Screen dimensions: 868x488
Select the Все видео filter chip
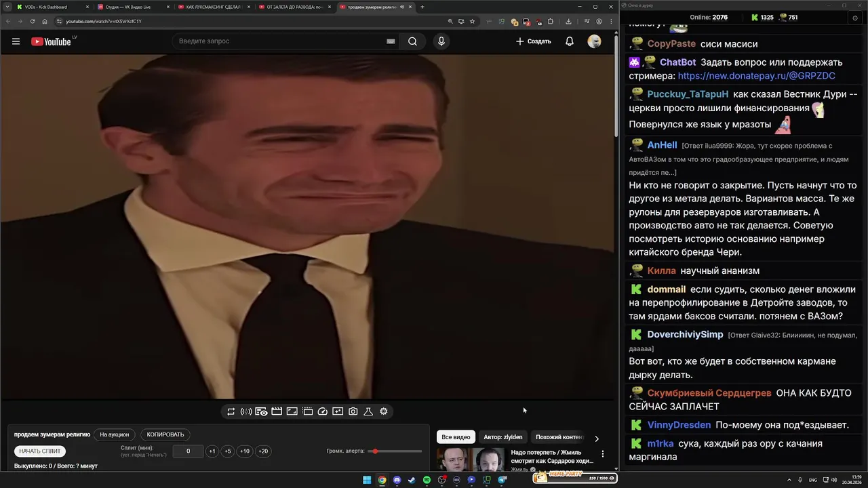click(456, 437)
